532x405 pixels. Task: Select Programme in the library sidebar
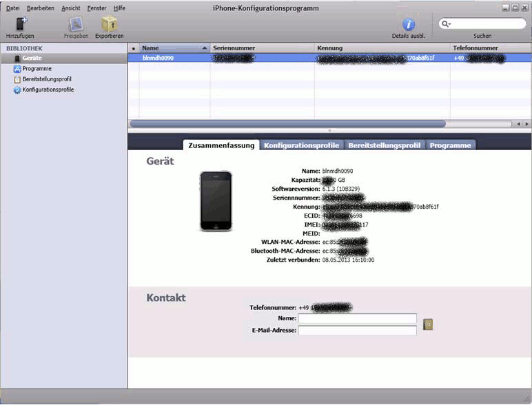coord(37,69)
